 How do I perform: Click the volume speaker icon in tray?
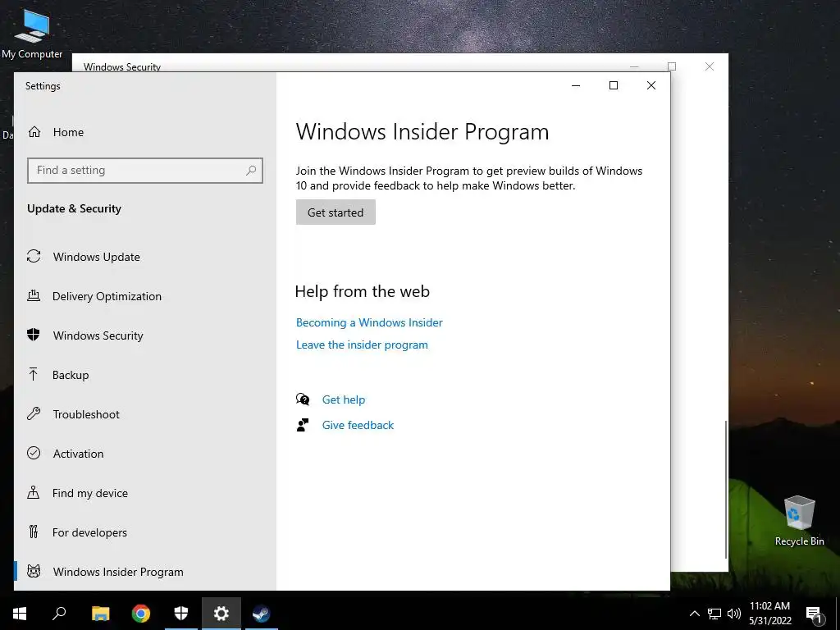tap(734, 614)
